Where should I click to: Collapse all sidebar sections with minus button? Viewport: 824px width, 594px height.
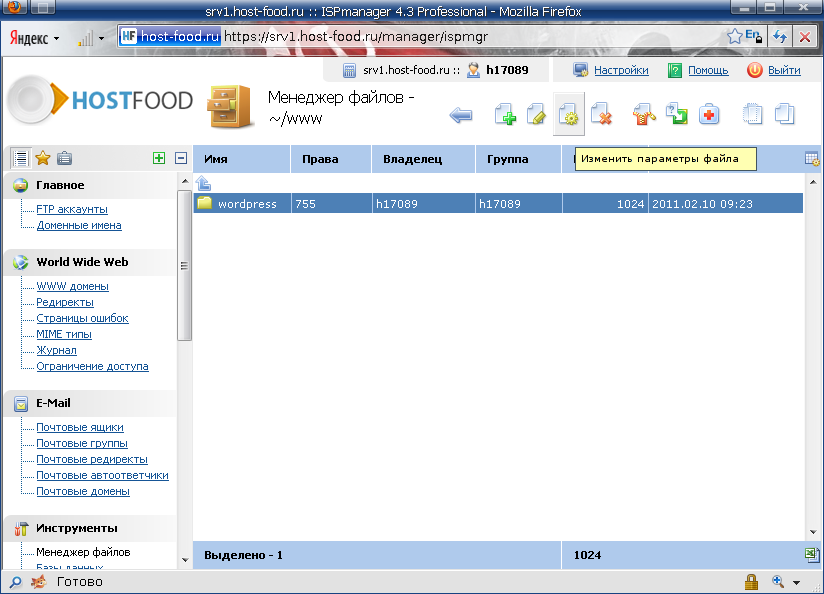[181, 158]
